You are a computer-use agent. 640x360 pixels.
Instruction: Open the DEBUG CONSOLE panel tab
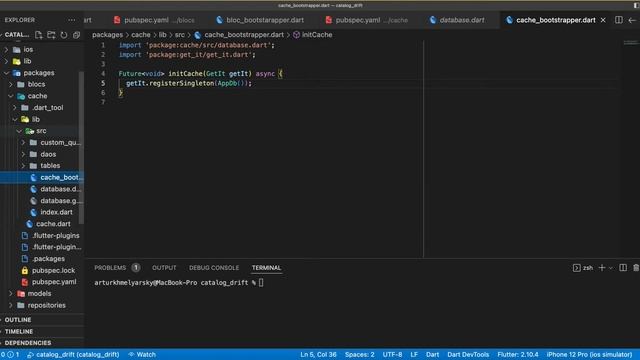214,268
